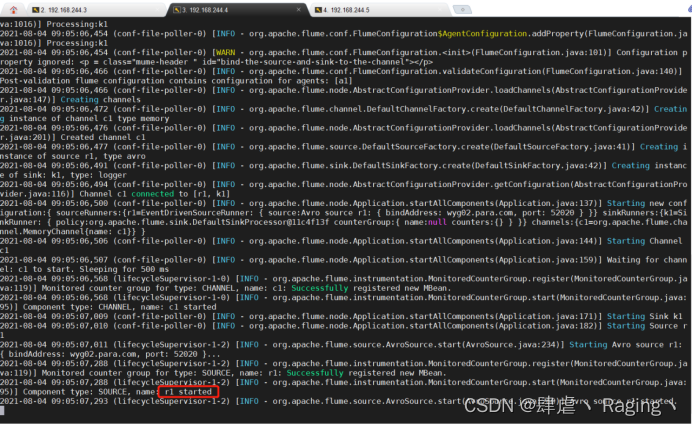Click green 'Successfully' in the CHANNEL line

320,288
